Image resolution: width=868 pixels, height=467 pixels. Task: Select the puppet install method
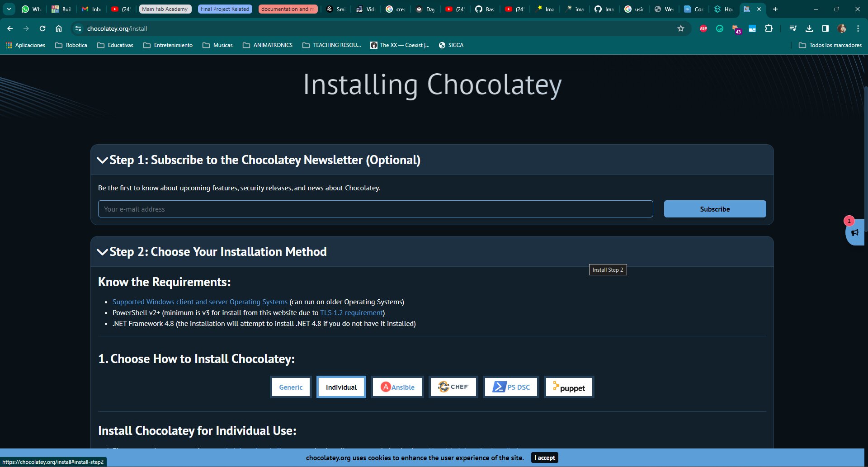569,387
